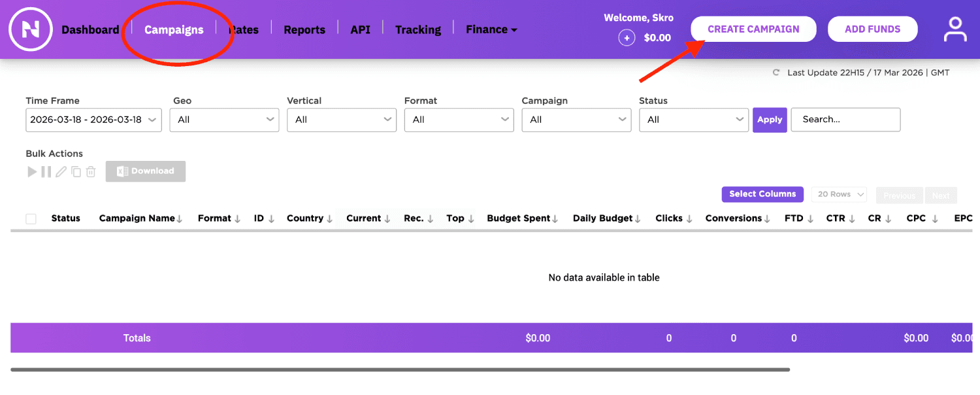The width and height of the screenshot is (980, 395).
Task: Click the Status column header
Action: click(x=66, y=218)
